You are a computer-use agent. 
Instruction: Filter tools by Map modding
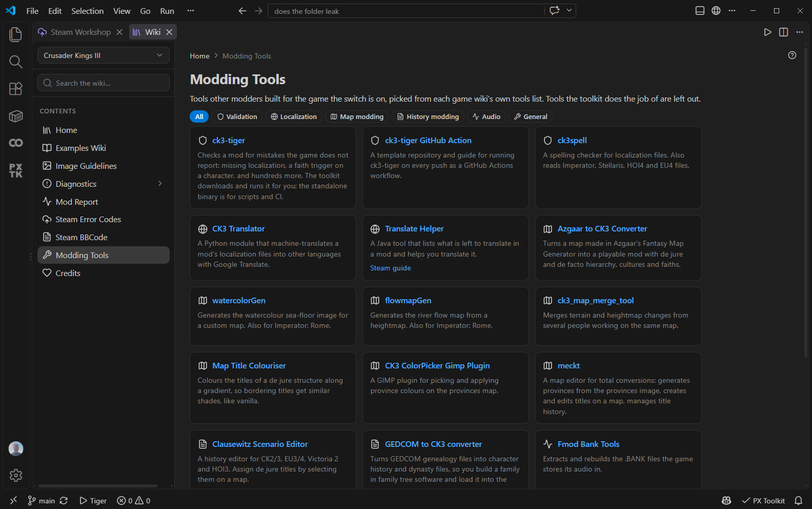pyautogui.click(x=357, y=116)
